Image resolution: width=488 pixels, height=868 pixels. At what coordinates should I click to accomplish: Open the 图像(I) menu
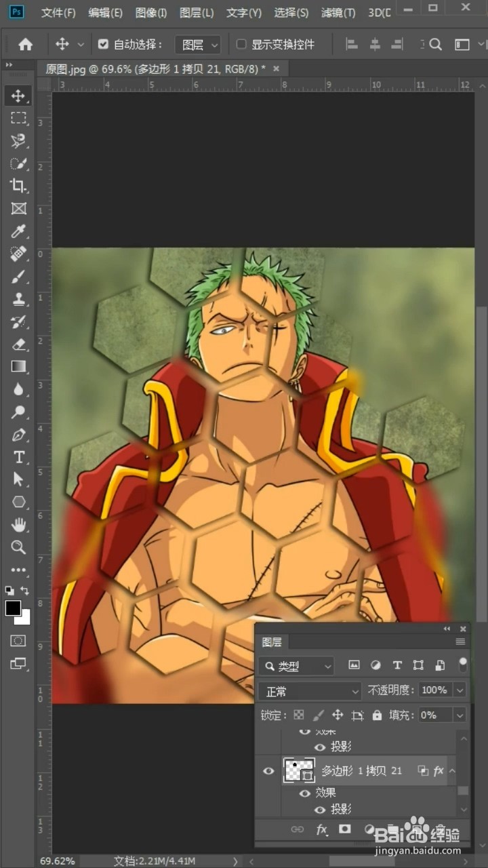point(150,13)
